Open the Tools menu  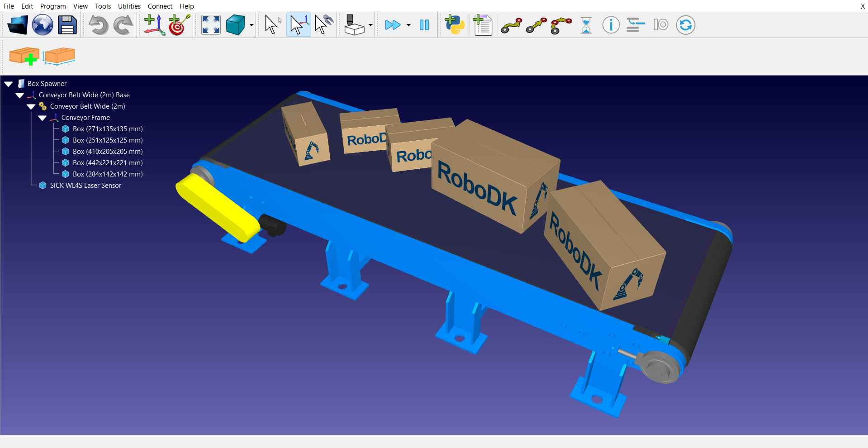[103, 6]
